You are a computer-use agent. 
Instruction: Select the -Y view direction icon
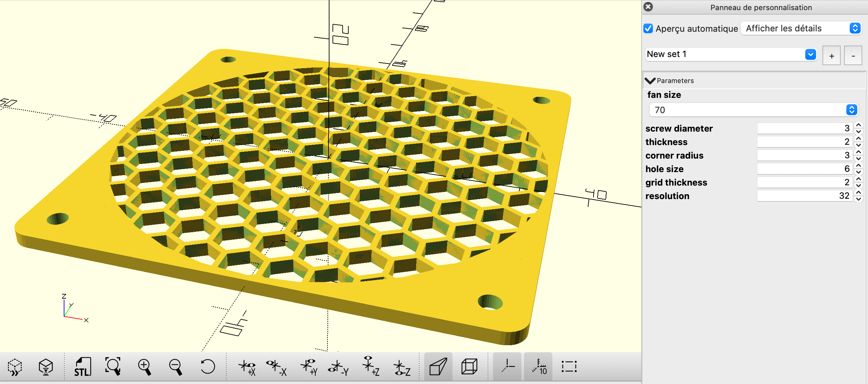tap(339, 367)
